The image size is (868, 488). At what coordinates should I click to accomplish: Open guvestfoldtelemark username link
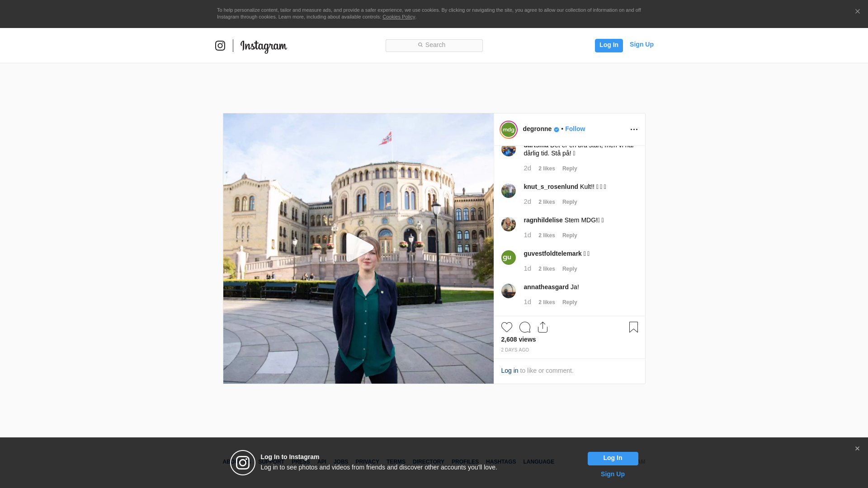click(552, 253)
